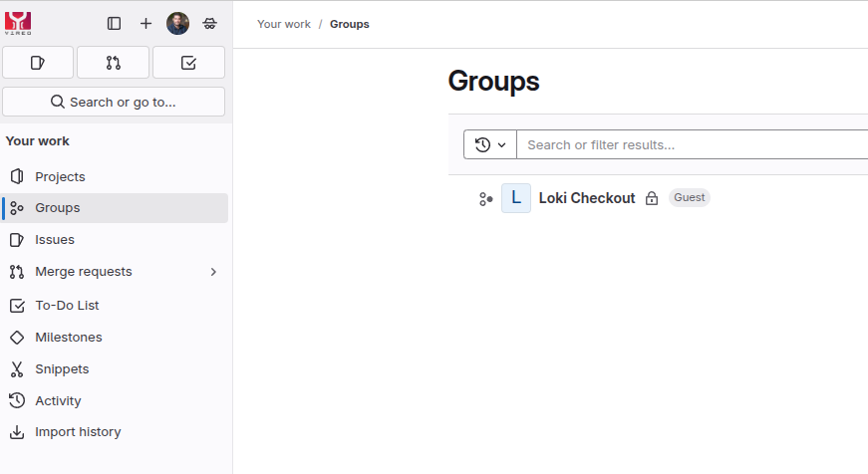Select Groups in the sidebar
The height and width of the screenshot is (474, 868).
point(57,208)
